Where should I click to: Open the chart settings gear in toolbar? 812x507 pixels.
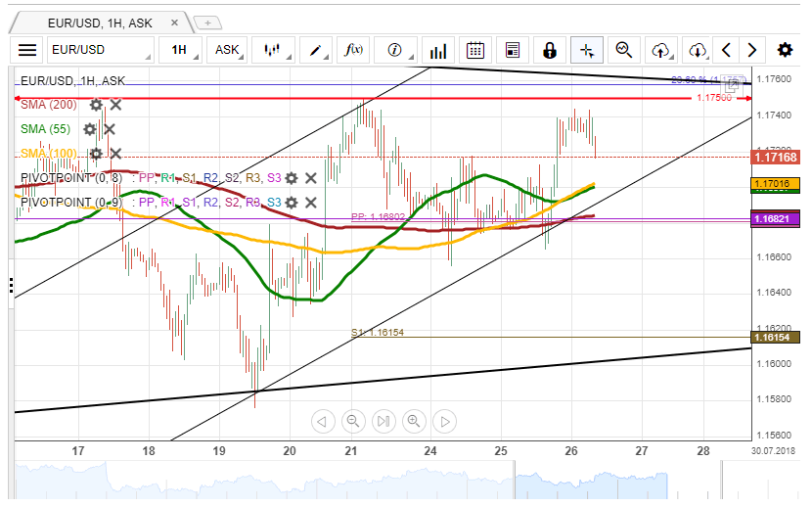click(785, 50)
